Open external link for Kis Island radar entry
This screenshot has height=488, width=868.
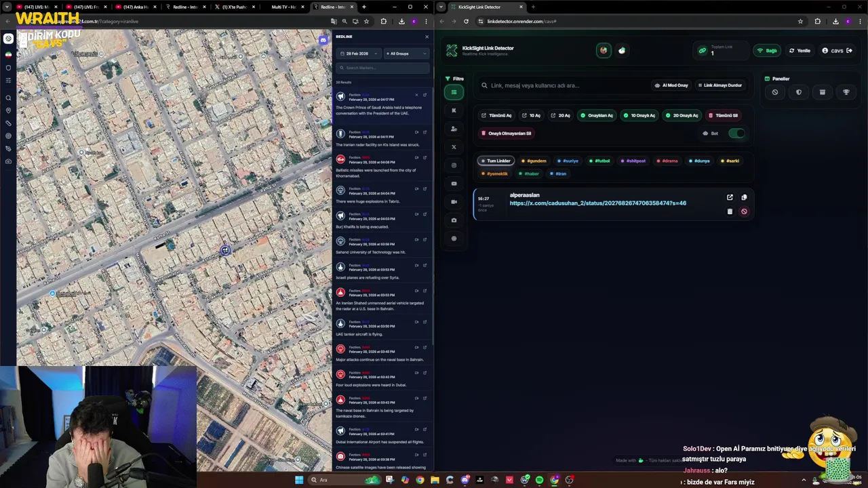(425, 133)
